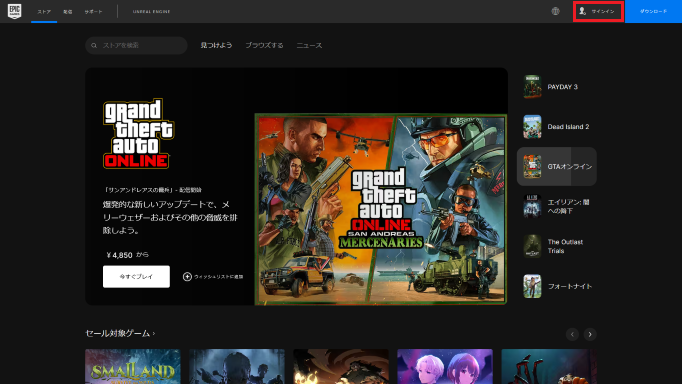
Task: Select the ブラウズする tab
Action: [x=264, y=45]
